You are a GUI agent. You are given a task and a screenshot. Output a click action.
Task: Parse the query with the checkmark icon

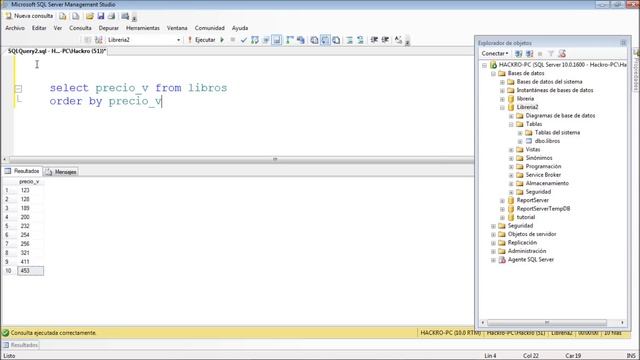244,40
